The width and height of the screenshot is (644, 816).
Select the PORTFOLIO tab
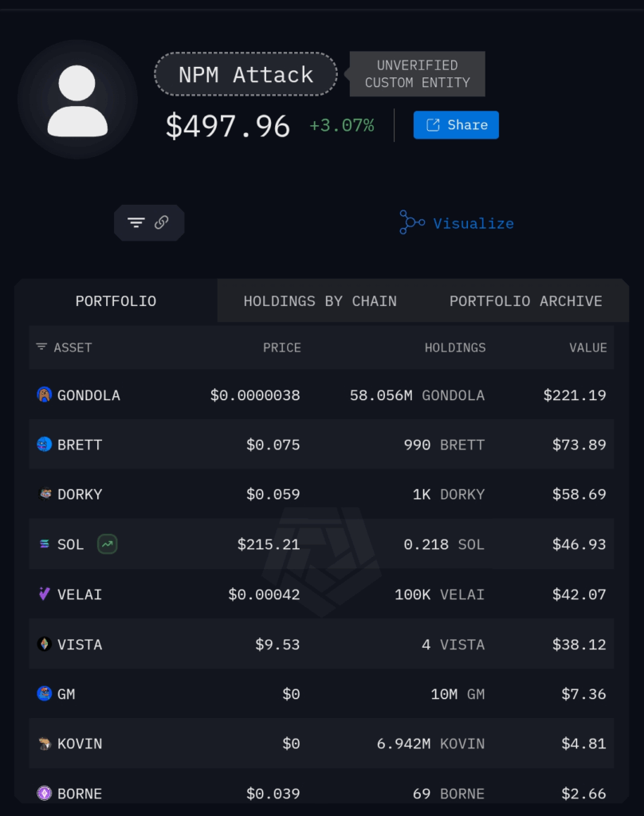116,301
